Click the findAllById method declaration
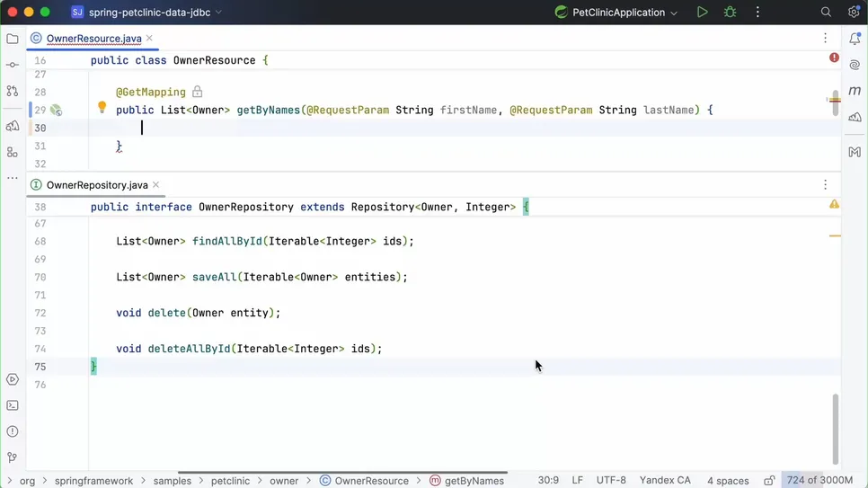Viewport: 868px width, 488px height. [264, 241]
